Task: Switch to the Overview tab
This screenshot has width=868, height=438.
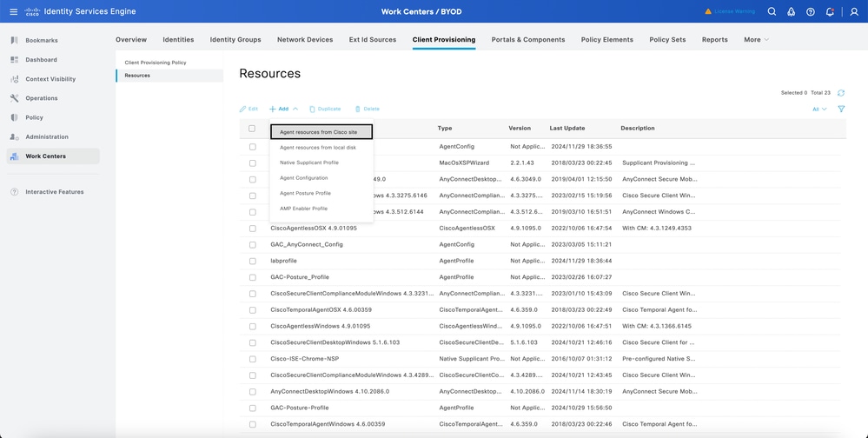Action: [x=131, y=40]
